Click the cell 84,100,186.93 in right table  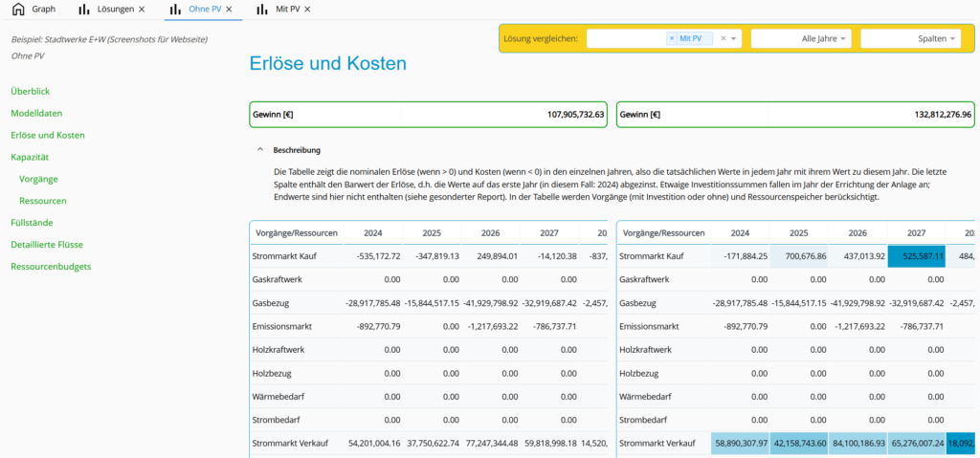pyautogui.click(x=858, y=444)
